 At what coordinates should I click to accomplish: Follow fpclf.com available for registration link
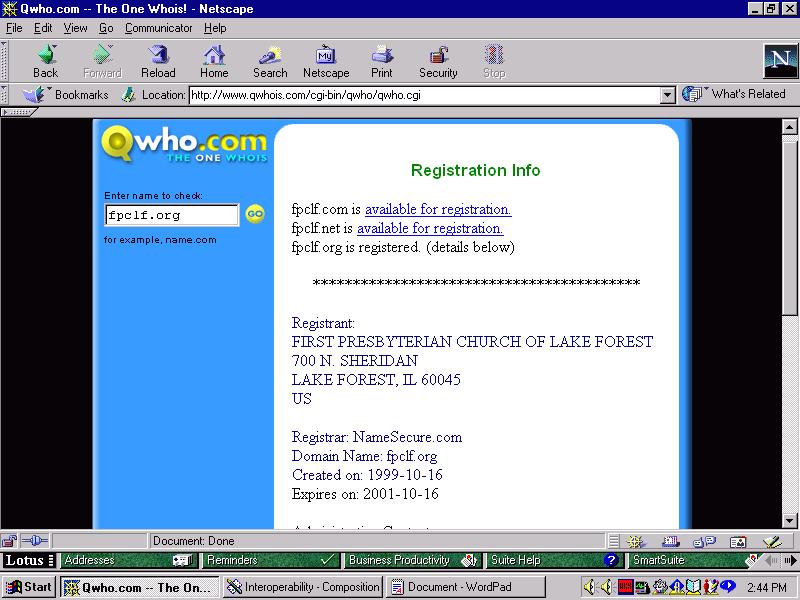point(438,209)
